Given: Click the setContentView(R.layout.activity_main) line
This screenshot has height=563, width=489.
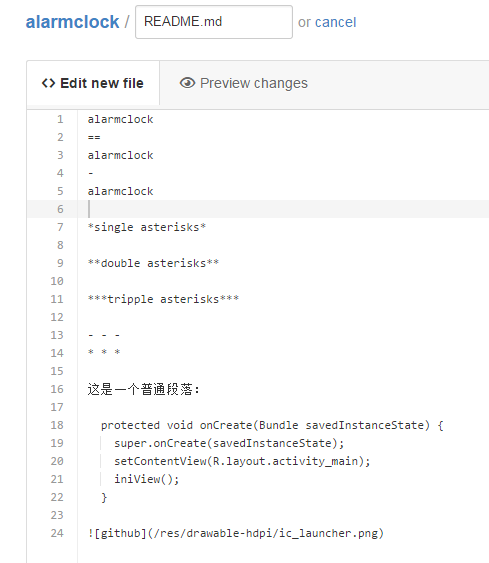Looking at the screenshot, I should (x=242, y=461).
